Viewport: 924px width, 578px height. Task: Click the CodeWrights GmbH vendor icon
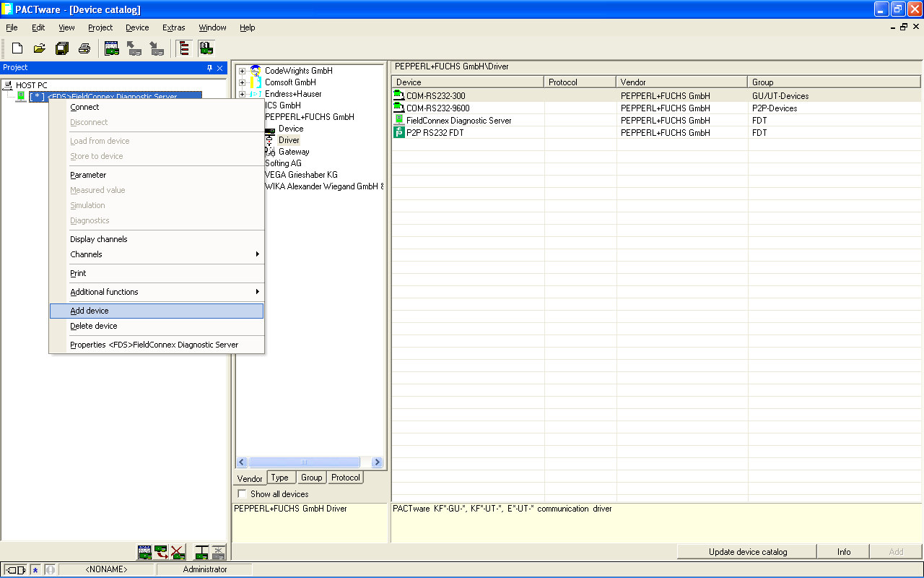tap(255, 71)
